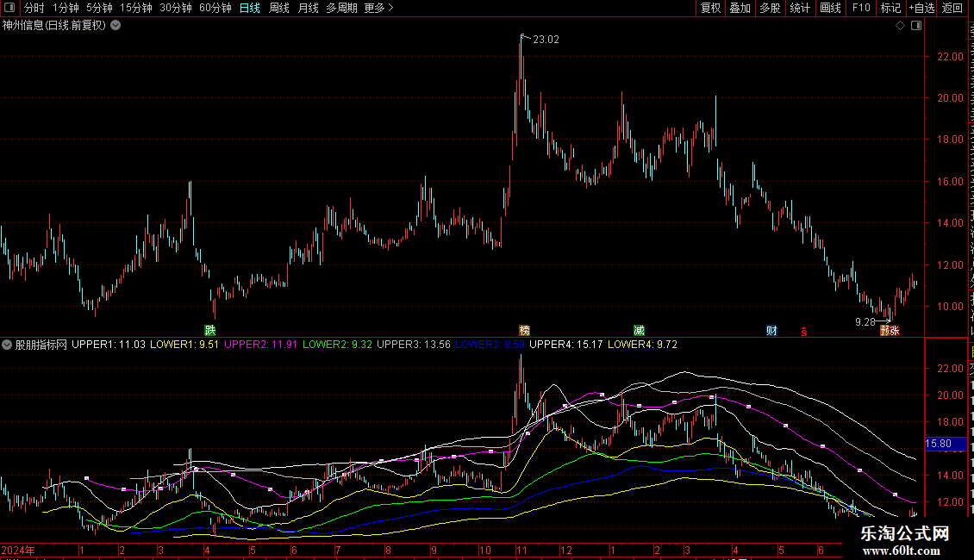Select the UPPER1: 11.03 indicator value
The height and width of the screenshot is (560, 974).
(x=109, y=345)
